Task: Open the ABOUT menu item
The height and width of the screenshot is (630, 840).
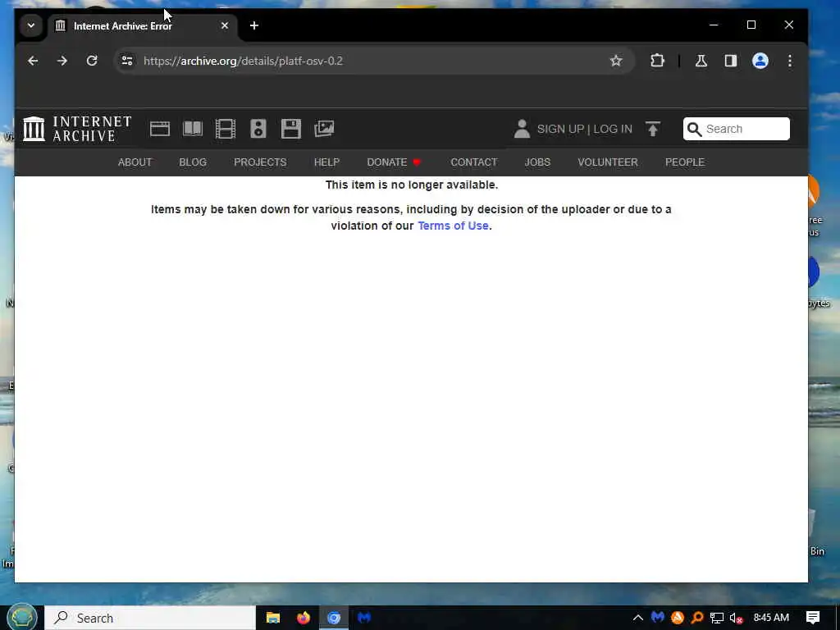Action: click(x=135, y=162)
